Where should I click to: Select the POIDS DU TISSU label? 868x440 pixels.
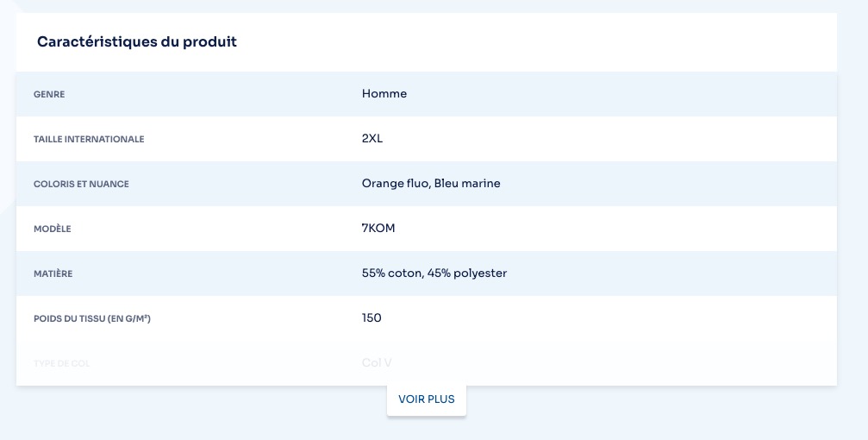tap(69, 318)
